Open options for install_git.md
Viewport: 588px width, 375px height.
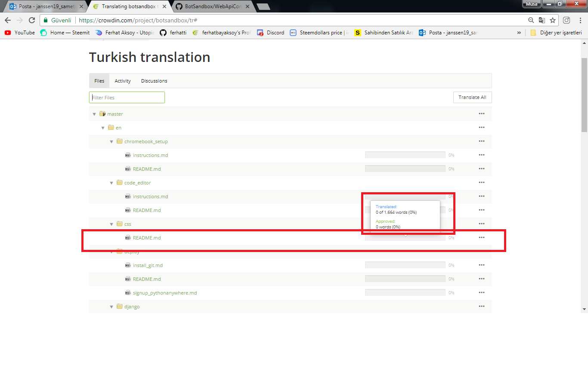[x=482, y=265]
